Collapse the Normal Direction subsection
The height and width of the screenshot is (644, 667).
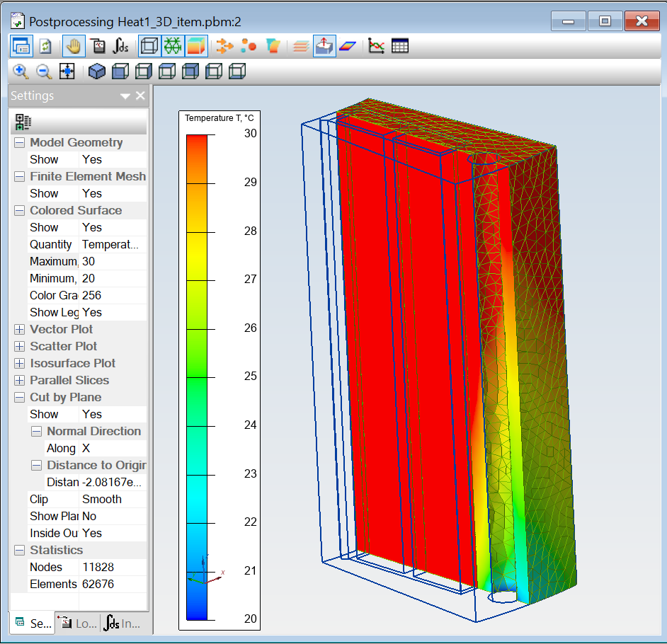coord(37,432)
